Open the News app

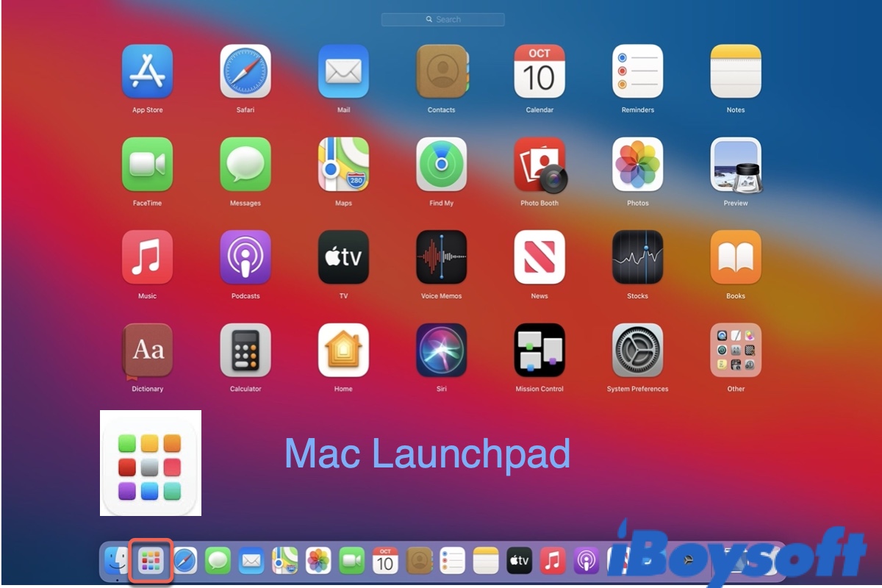[539, 257]
